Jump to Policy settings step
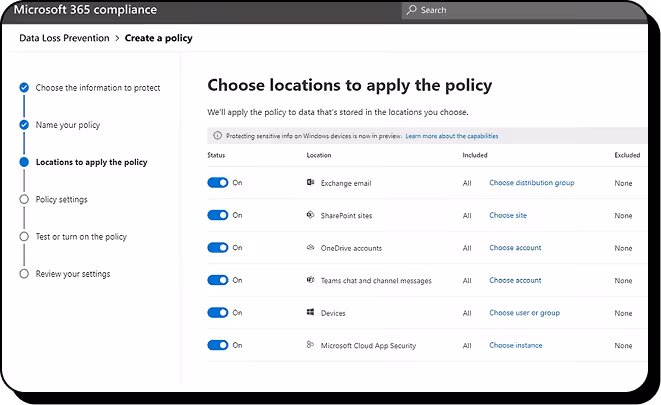The height and width of the screenshot is (405, 661). tap(62, 199)
